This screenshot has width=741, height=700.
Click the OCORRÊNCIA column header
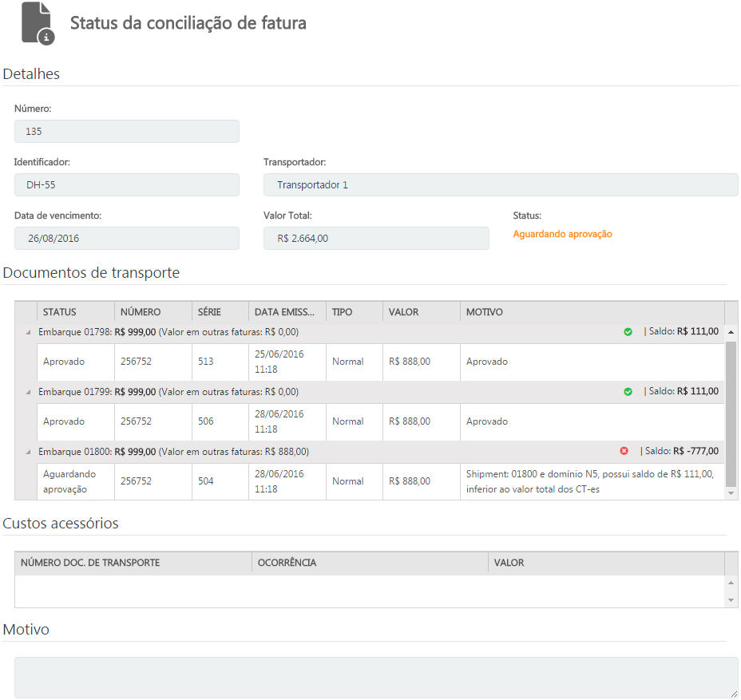pyautogui.click(x=370, y=563)
